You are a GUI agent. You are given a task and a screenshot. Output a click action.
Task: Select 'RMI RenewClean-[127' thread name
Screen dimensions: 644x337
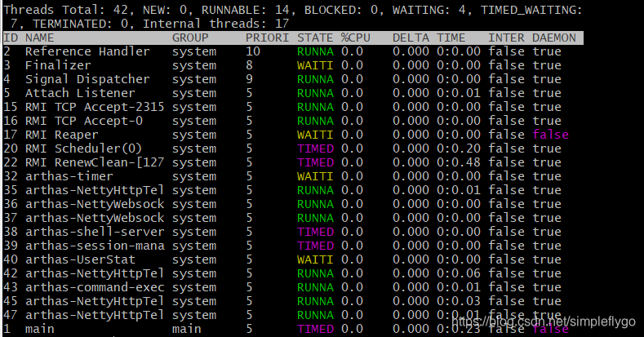click(x=95, y=163)
